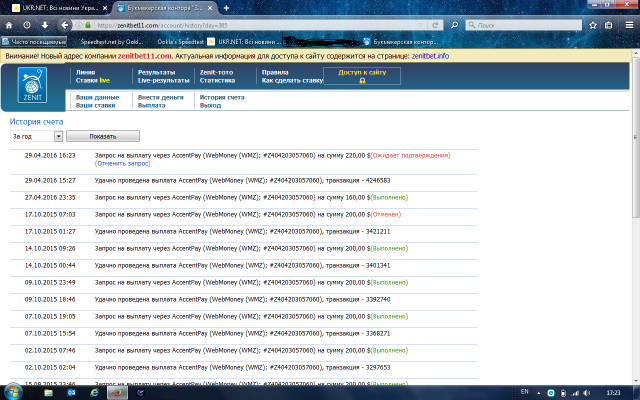Click the Zenit logo
The image size is (640, 400).
(32, 85)
